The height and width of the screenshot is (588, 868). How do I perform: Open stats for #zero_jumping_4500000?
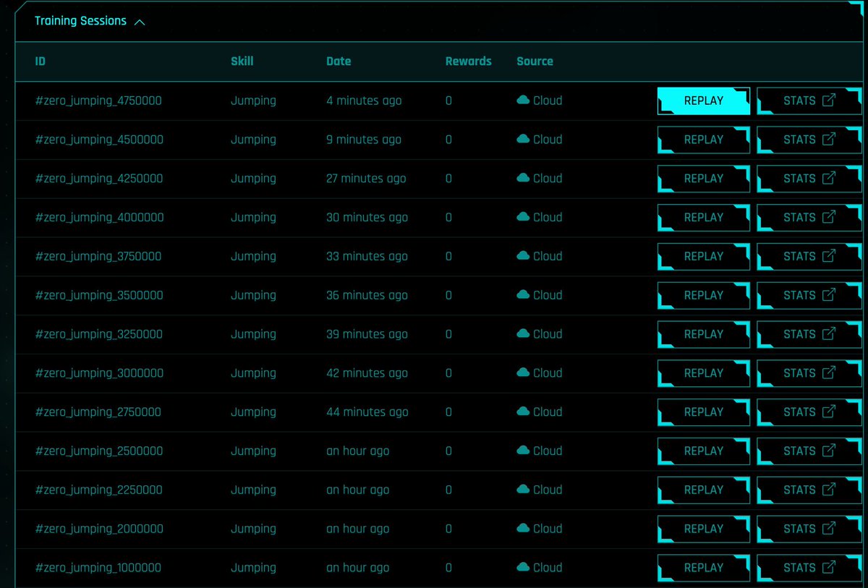pyautogui.click(x=809, y=140)
